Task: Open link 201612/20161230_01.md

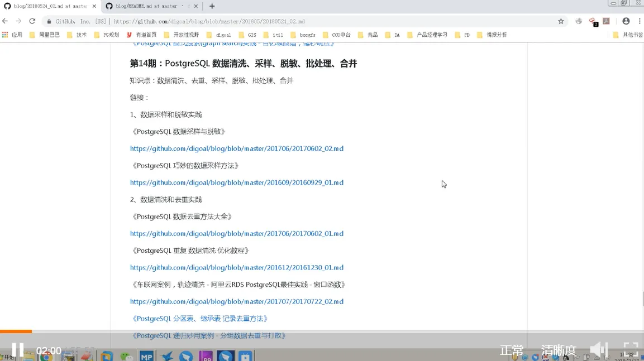Action: [x=237, y=267]
